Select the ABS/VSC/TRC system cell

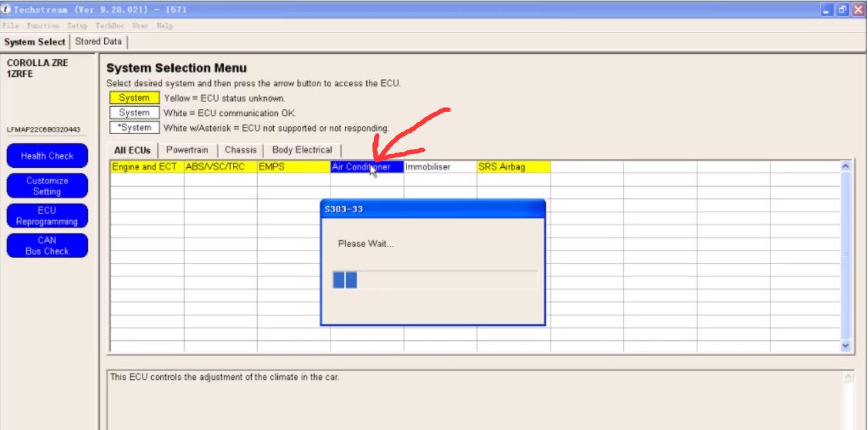click(x=221, y=167)
